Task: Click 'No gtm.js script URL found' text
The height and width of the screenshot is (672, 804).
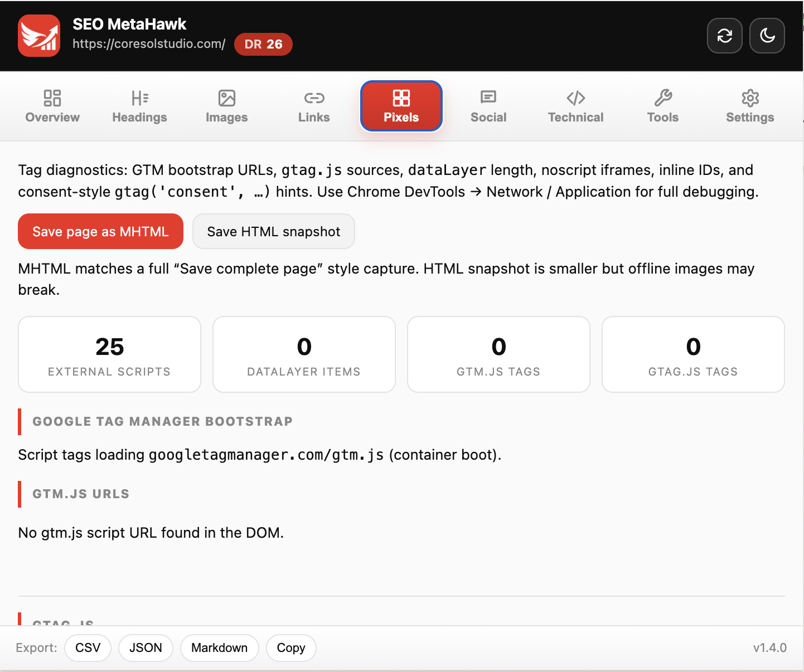Action: point(151,533)
